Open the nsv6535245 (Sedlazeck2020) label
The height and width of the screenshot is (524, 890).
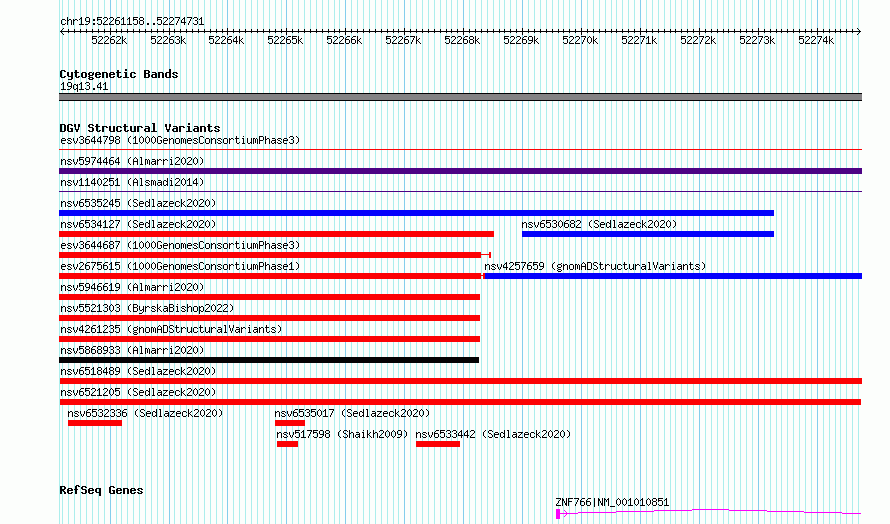tap(138, 203)
